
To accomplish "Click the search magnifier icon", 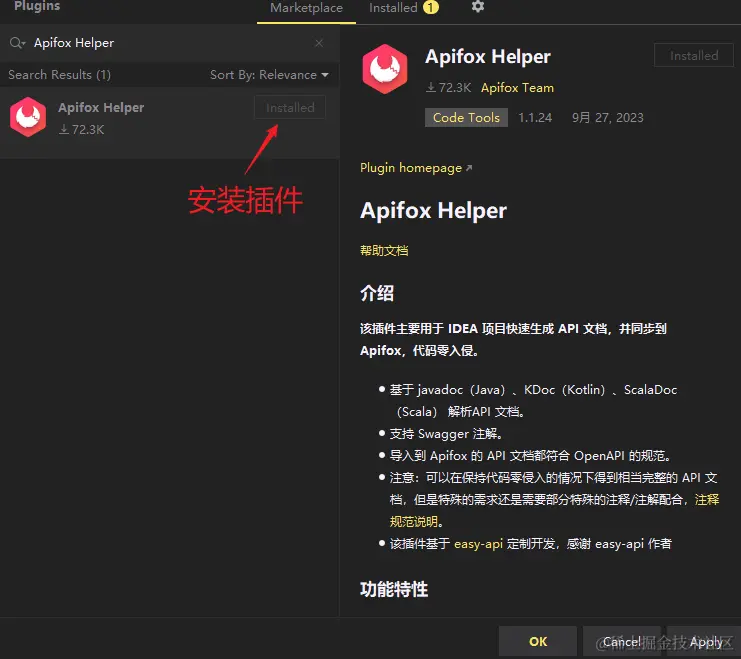I will coord(17,43).
